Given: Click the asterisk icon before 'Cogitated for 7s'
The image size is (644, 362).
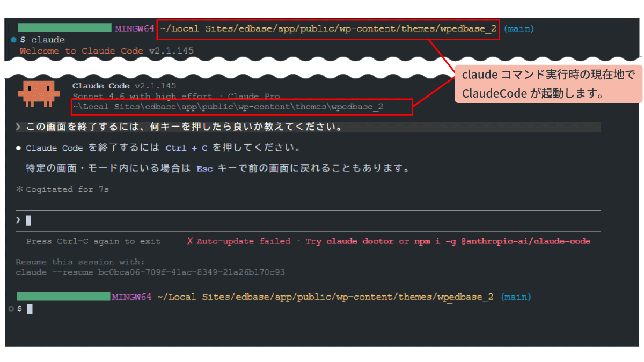Looking at the screenshot, I should (x=19, y=189).
